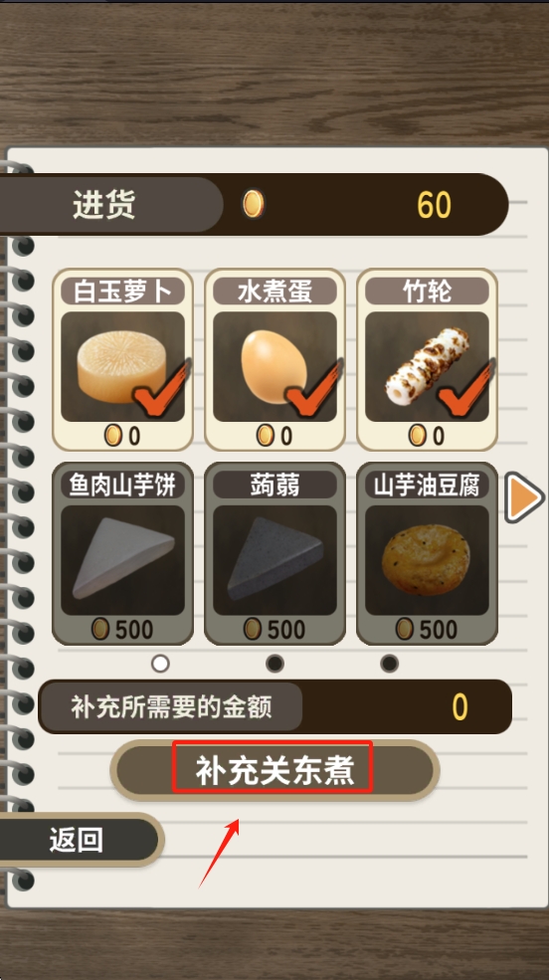Click the coin icon under 蒟蒻 price
This screenshot has height=980, width=549.
click(x=253, y=630)
